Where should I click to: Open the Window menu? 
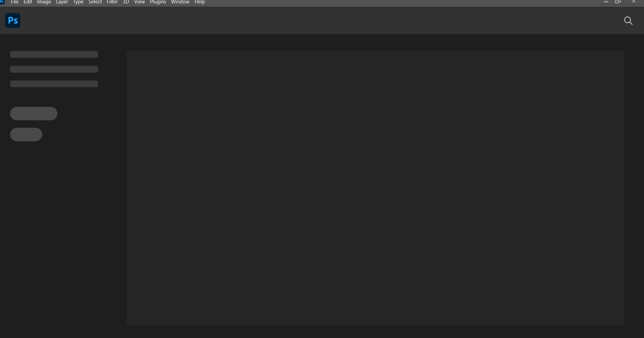click(180, 2)
